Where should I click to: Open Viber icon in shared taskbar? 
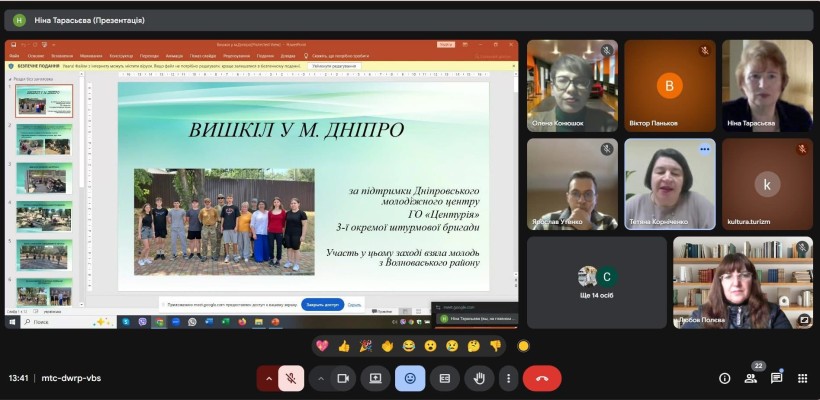[142, 322]
